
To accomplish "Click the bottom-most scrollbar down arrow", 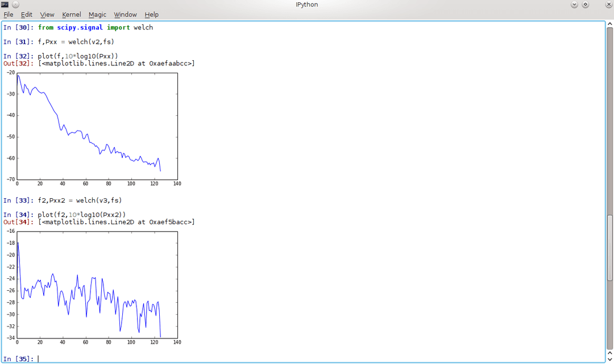I will pyautogui.click(x=609, y=359).
